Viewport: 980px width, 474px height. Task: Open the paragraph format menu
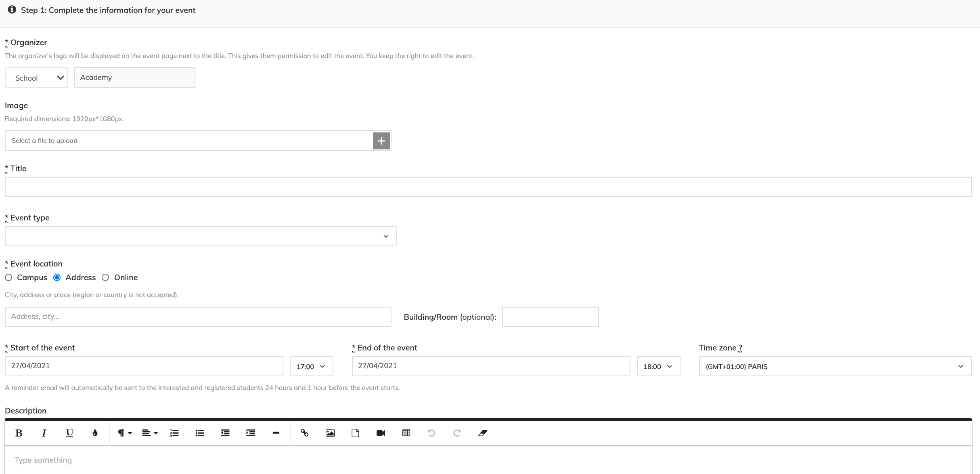pyautogui.click(x=124, y=433)
